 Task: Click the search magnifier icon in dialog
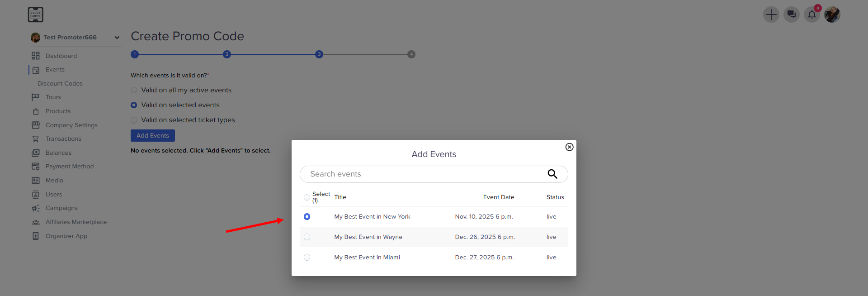point(552,174)
